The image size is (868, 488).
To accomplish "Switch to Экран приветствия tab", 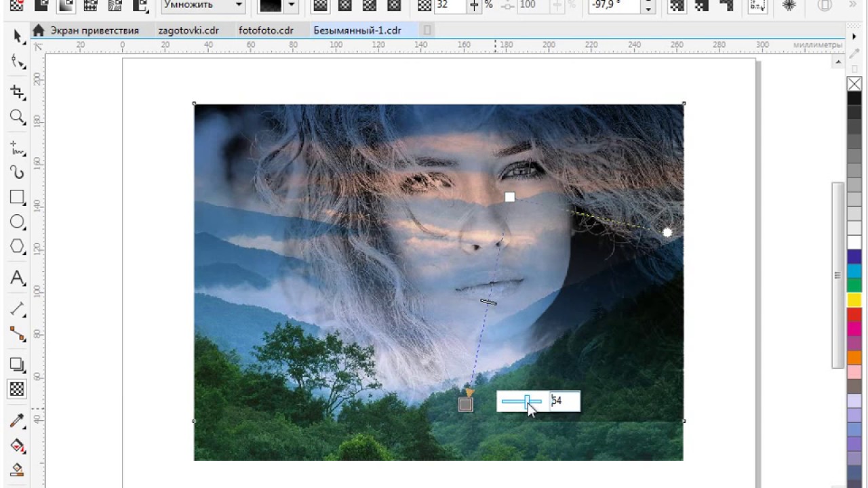I will 95,30.
